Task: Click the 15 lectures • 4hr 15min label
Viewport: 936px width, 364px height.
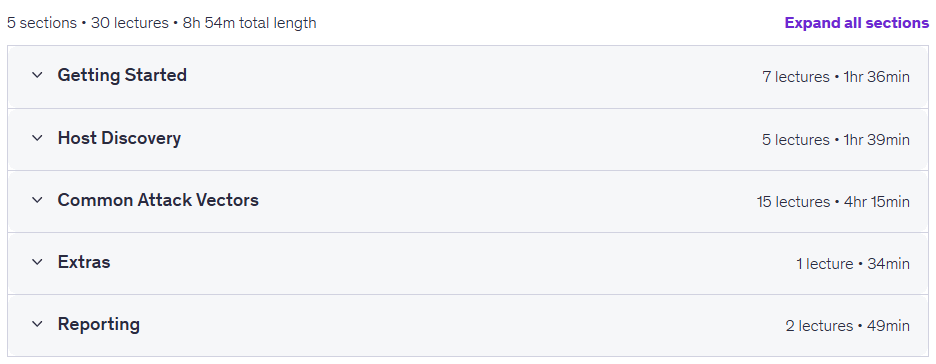Action: 833,202
